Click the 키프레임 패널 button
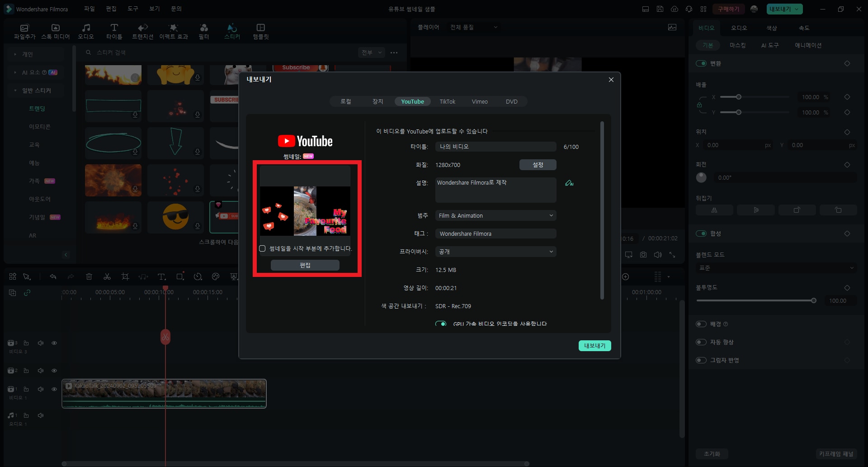Screen dimensions: 868x467 [836, 454]
